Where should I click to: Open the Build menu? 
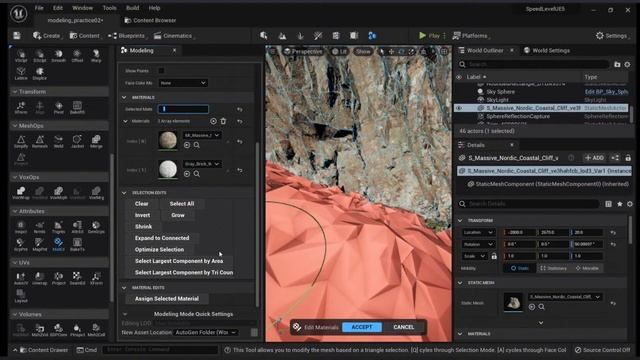pyautogui.click(x=133, y=8)
